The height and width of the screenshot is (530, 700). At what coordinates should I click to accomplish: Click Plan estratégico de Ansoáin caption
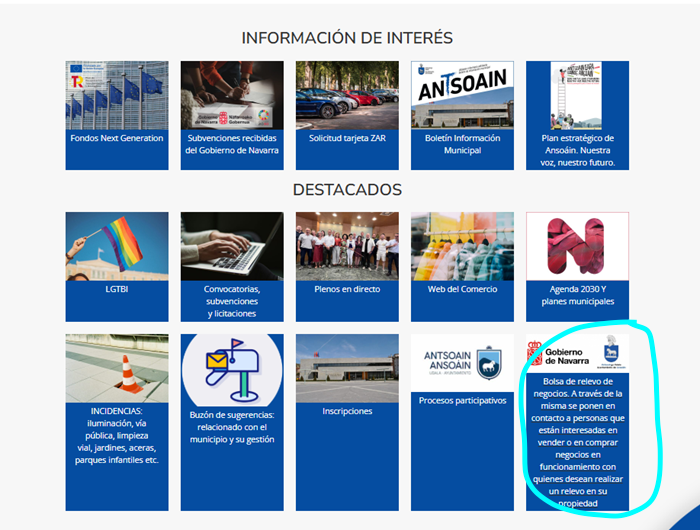(x=578, y=150)
